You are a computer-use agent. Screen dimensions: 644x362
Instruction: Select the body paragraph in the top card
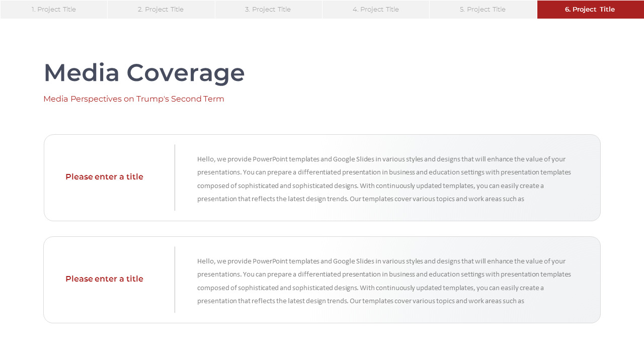coord(384,179)
